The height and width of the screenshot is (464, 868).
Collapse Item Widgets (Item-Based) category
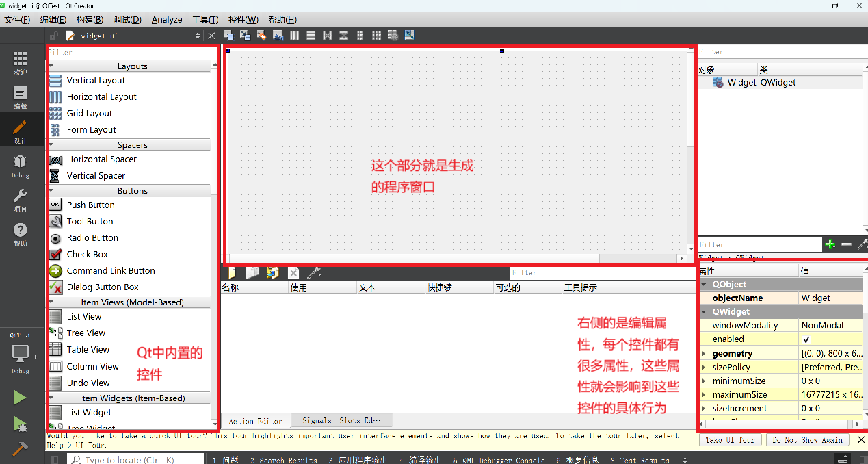[52, 398]
